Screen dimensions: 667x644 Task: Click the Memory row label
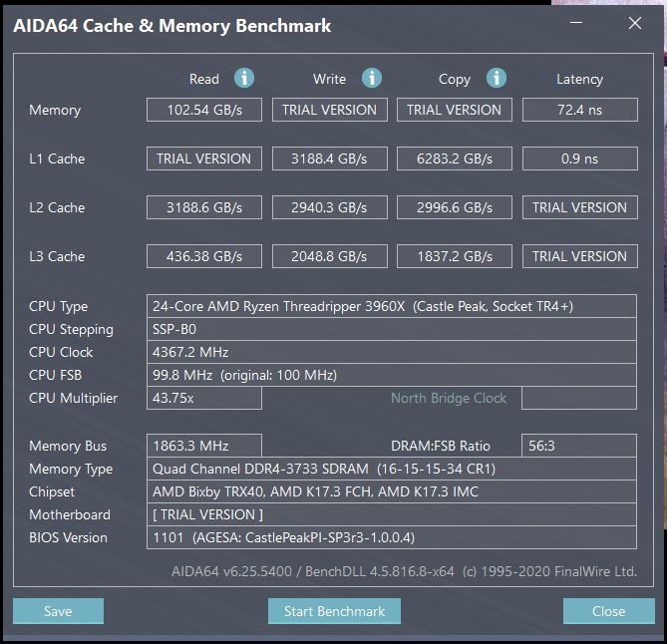(x=55, y=111)
